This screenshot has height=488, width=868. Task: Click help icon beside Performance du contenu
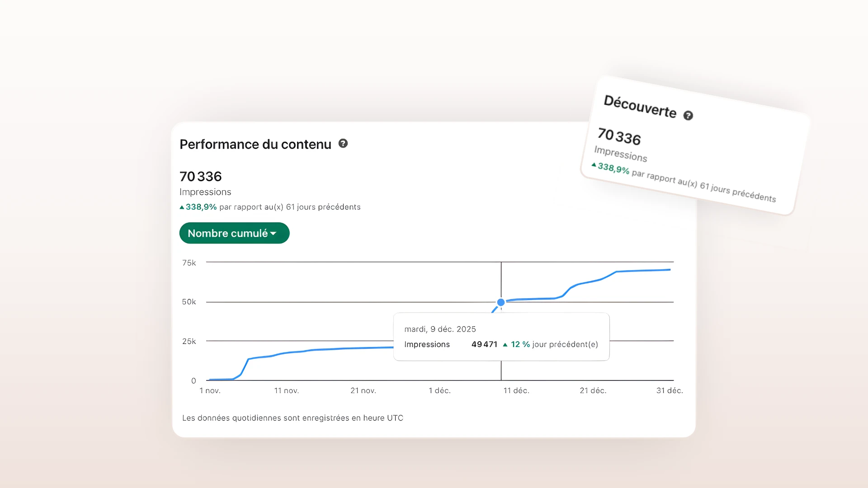(343, 144)
